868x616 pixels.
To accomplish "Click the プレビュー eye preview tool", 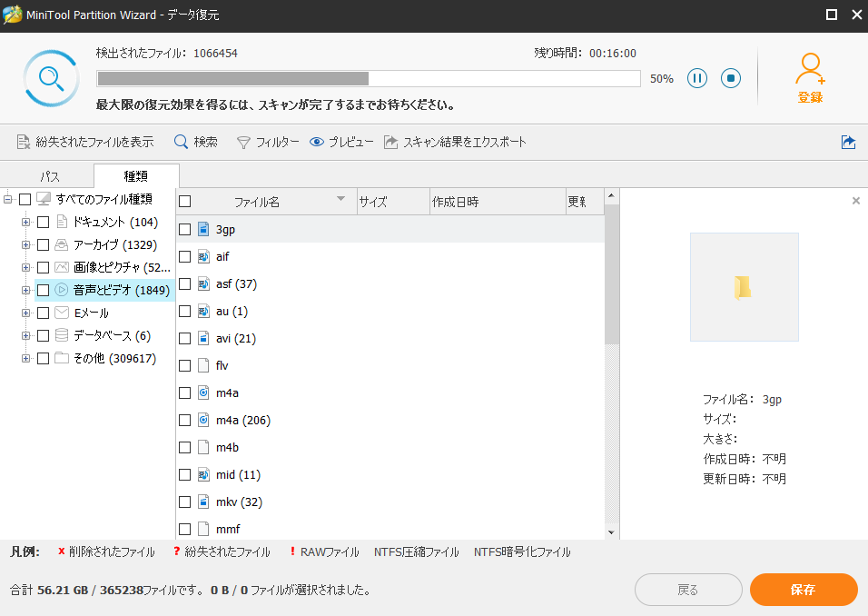I will coord(341,143).
